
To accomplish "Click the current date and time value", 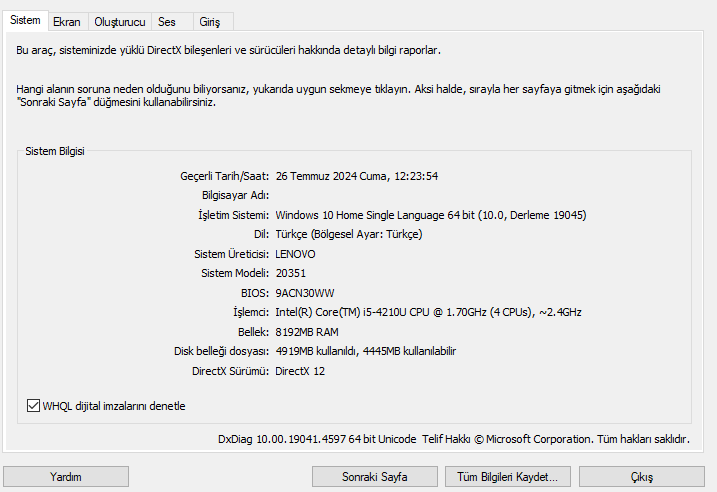I will click(x=356, y=176).
